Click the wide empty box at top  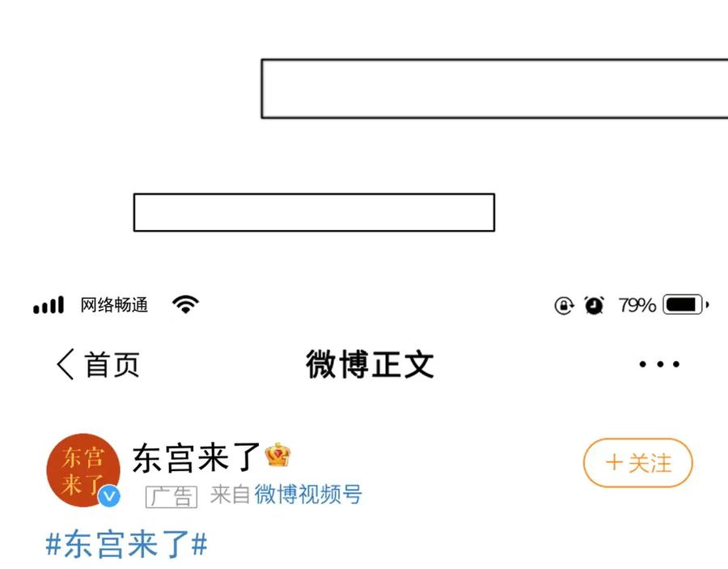pyautogui.click(x=494, y=89)
